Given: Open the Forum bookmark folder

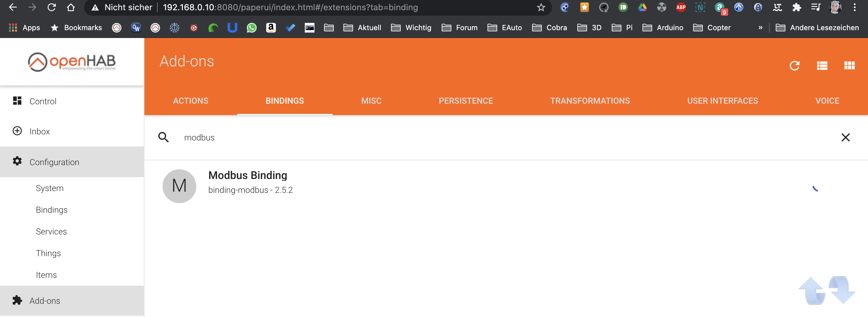Looking at the screenshot, I should click(x=459, y=28).
